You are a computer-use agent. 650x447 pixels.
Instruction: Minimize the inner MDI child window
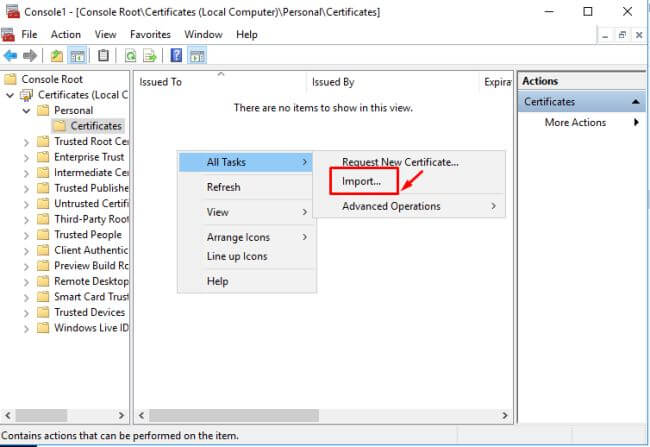(x=605, y=35)
